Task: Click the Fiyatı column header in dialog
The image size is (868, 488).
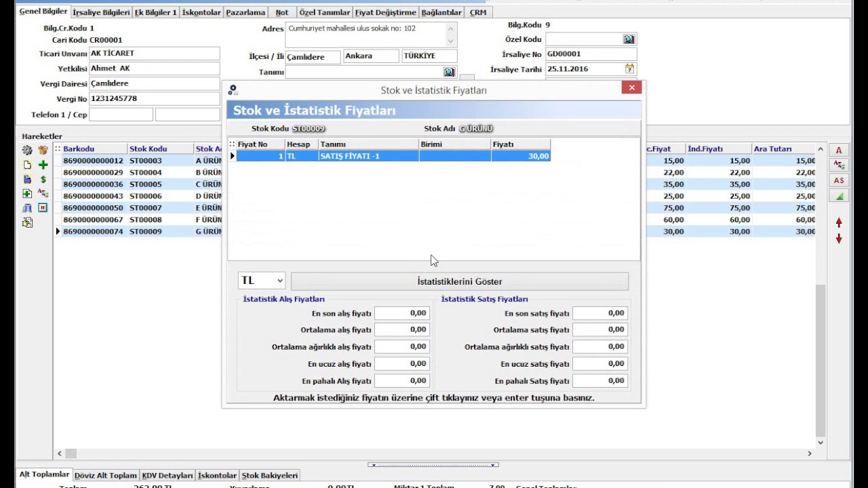Action: point(520,144)
